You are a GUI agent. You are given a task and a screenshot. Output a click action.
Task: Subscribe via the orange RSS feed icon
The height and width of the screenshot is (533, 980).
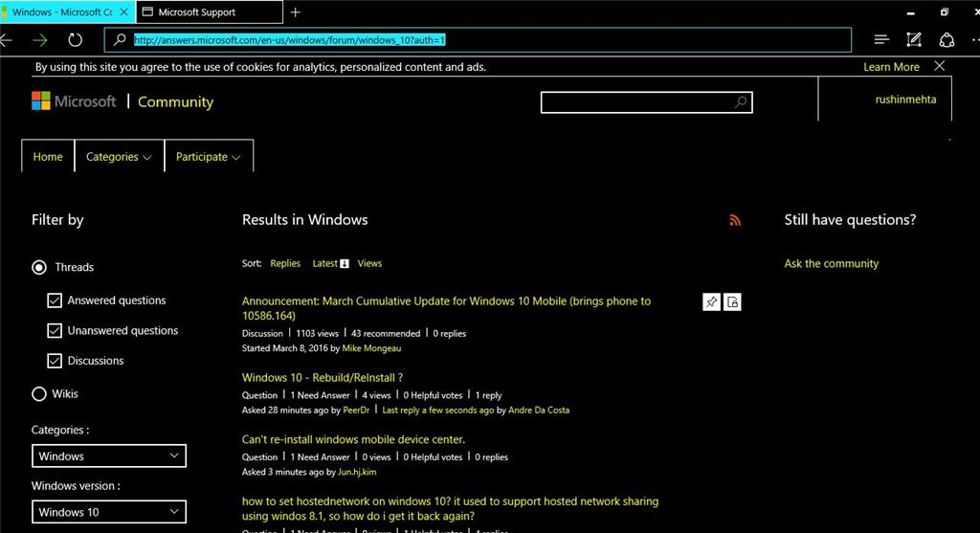(735, 220)
